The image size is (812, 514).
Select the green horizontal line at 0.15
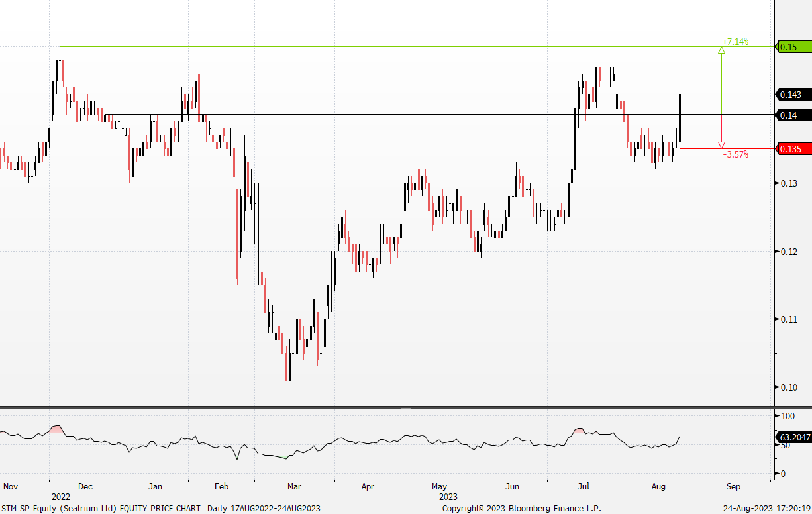(x=417, y=46)
